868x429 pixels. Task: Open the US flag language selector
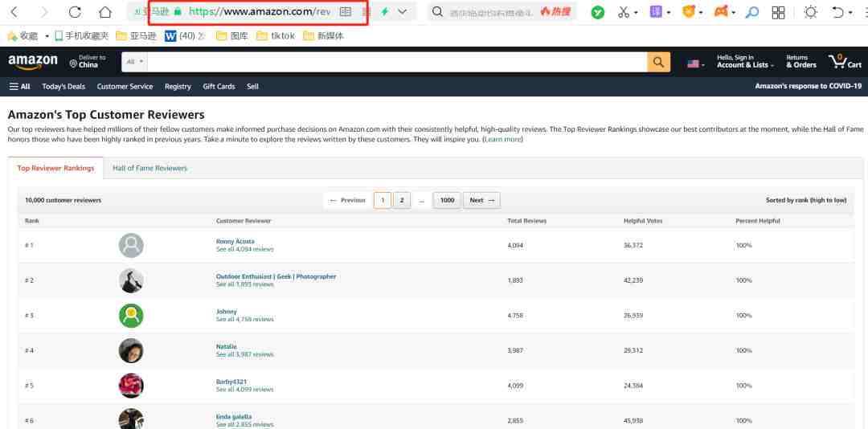coord(696,63)
